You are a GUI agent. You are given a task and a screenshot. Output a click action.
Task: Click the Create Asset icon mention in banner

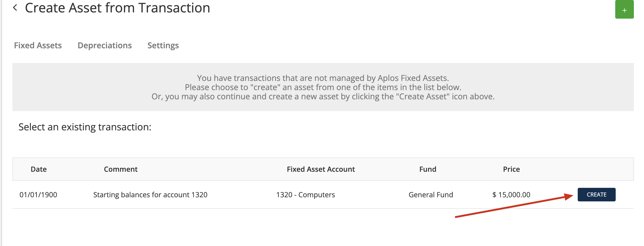point(423,96)
